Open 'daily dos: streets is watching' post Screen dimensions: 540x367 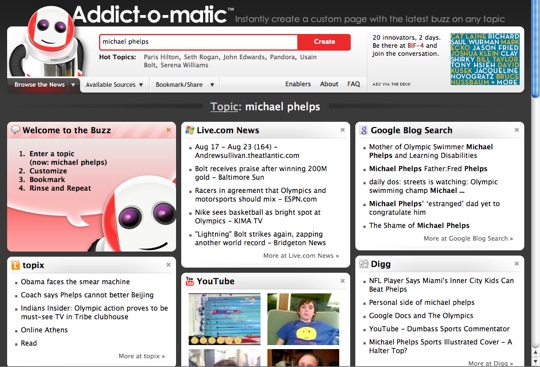click(x=433, y=186)
